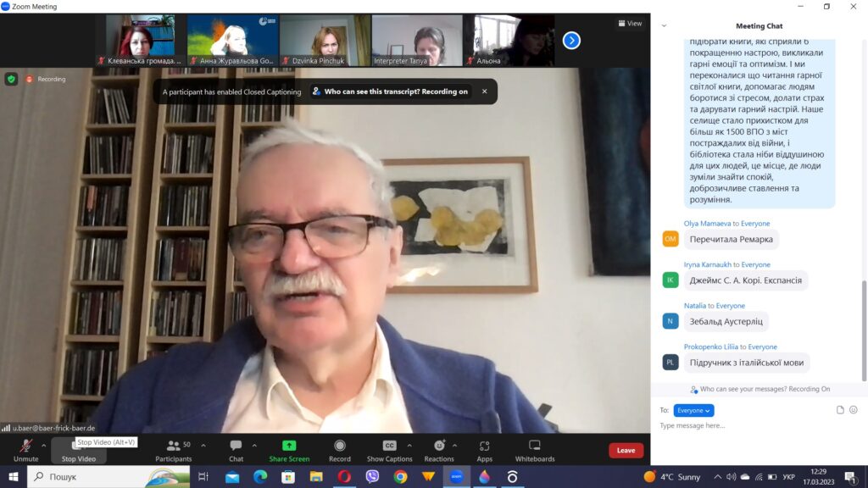Open the View layout menu
Viewport: 868px width, 488px height.
pos(629,24)
